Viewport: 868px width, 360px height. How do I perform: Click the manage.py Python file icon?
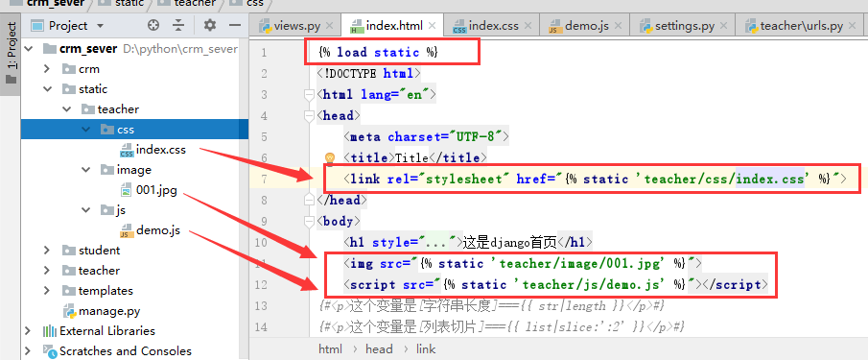coord(69,311)
